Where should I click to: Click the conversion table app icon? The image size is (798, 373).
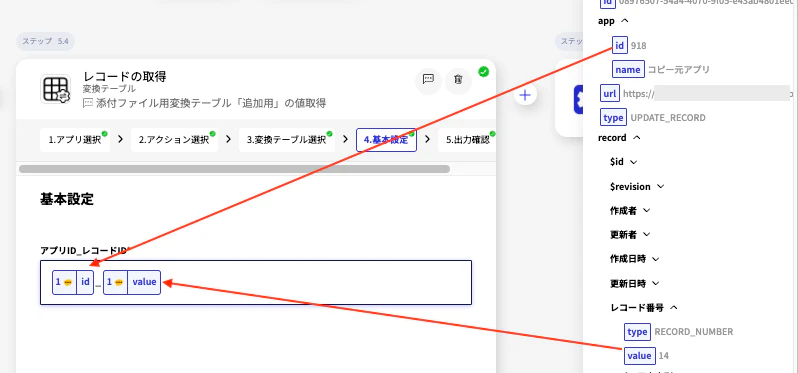coord(55,89)
